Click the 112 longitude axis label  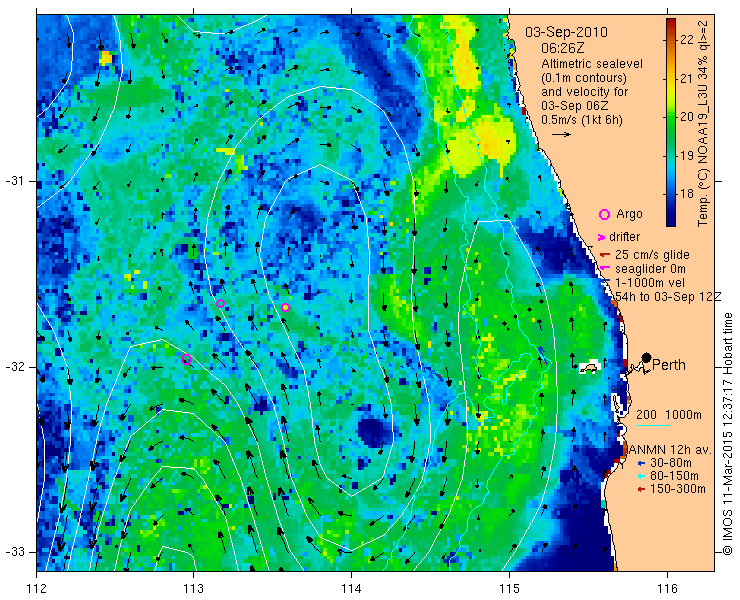pyautogui.click(x=36, y=588)
